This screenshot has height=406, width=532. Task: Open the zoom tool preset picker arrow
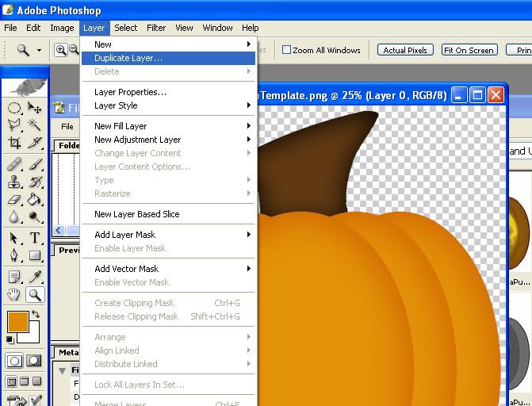point(39,50)
